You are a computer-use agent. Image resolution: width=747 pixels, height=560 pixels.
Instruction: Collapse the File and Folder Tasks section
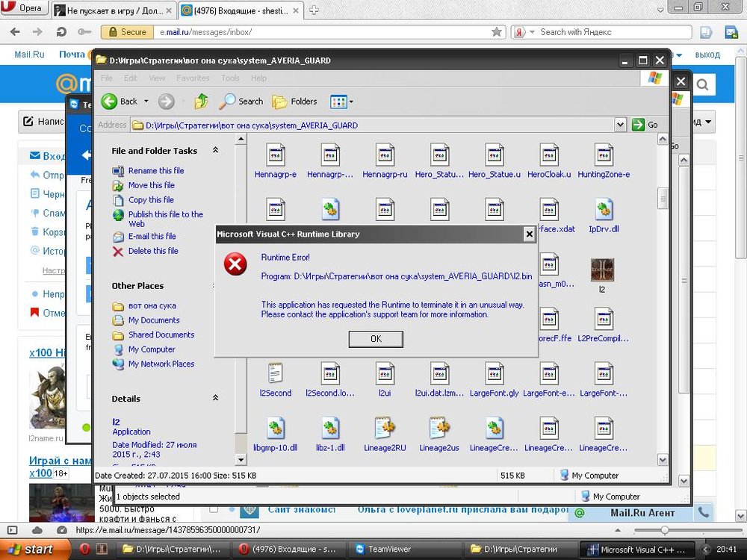216,150
